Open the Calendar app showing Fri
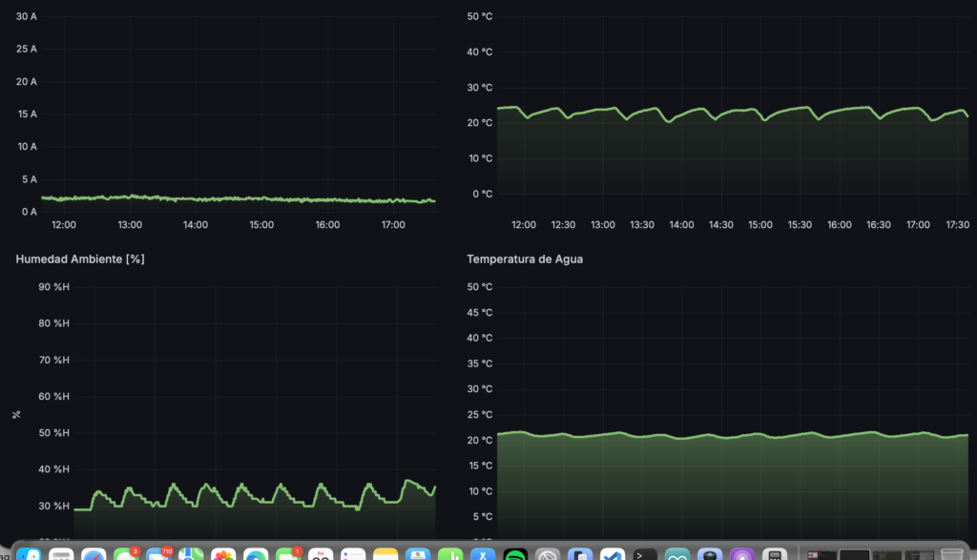Viewport: 977px width, 560px height. click(x=321, y=553)
